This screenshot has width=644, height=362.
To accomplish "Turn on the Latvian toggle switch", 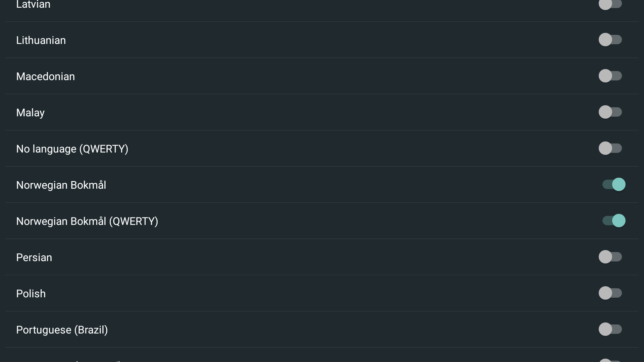I will (610, 4).
